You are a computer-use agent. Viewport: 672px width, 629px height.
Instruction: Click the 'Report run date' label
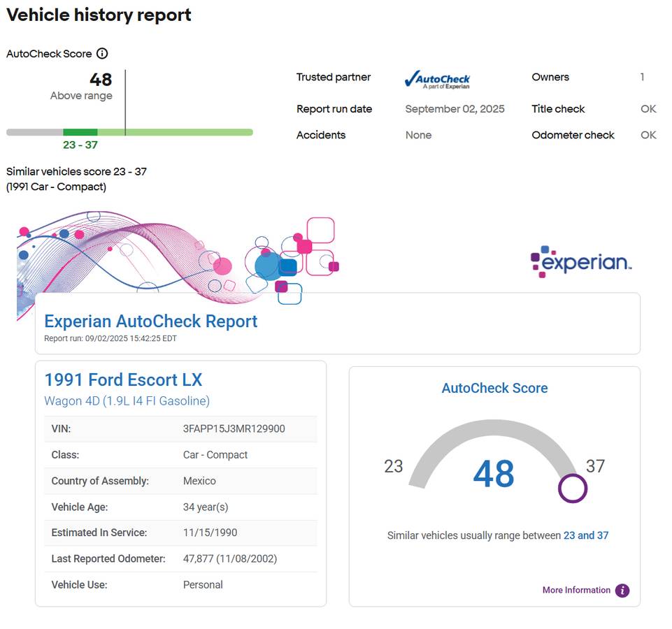coord(334,109)
